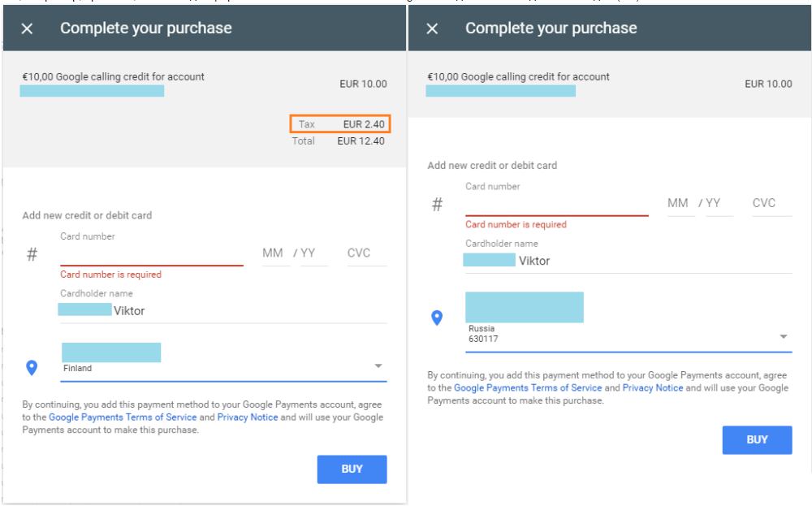The width and height of the screenshot is (812, 506).
Task: Click the card hash icon in the right dialog
Action: pos(437,204)
